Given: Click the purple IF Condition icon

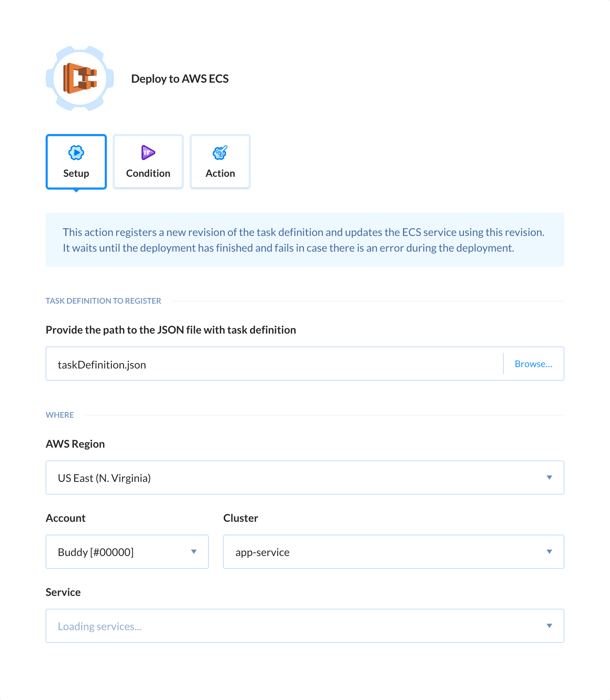Looking at the screenshot, I should click(x=148, y=153).
